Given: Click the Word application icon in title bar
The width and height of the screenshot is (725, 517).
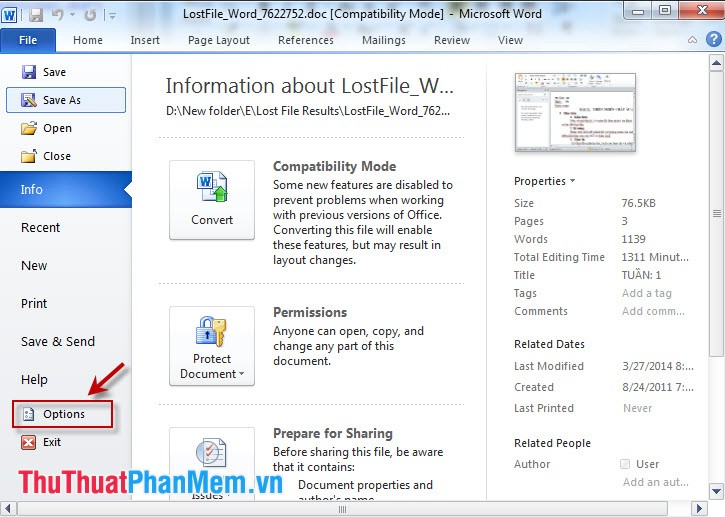Looking at the screenshot, I should tap(9, 14).
